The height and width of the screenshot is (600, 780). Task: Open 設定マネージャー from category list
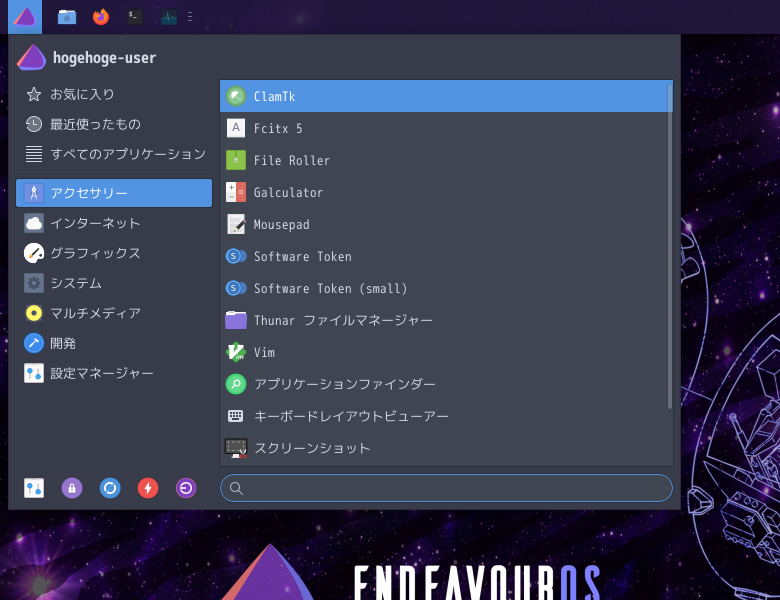tap(114, 373)
